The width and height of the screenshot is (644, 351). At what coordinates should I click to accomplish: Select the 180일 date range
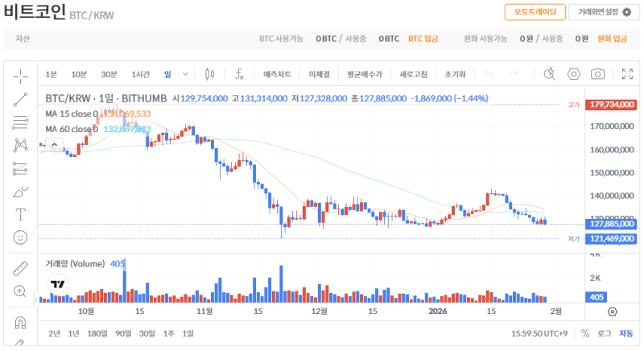coord(97,333)
